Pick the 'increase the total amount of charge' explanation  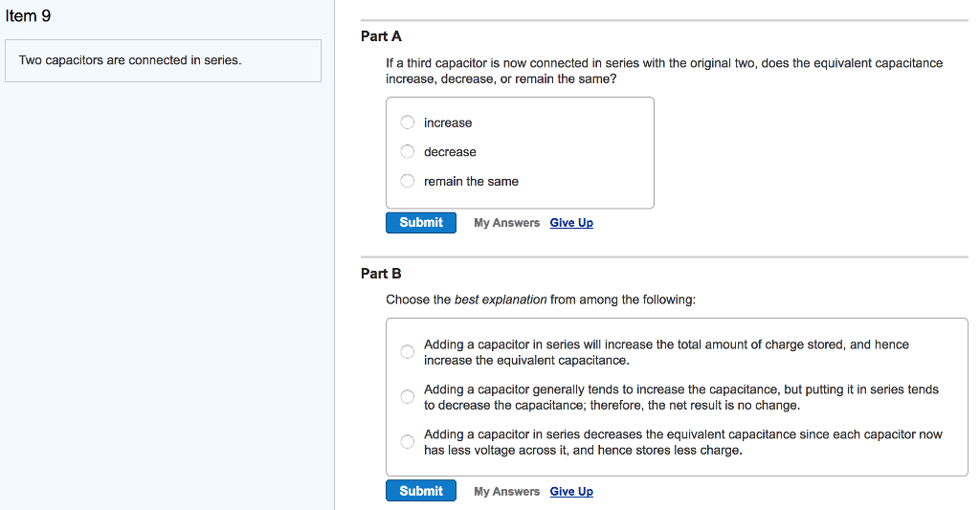pos(408,352)
